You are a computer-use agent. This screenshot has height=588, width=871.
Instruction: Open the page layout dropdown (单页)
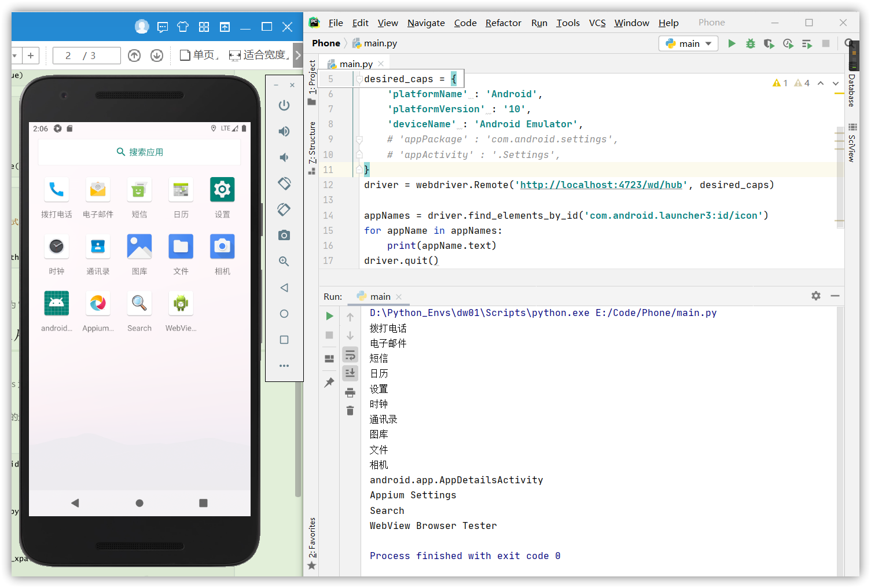coord(200,56)
